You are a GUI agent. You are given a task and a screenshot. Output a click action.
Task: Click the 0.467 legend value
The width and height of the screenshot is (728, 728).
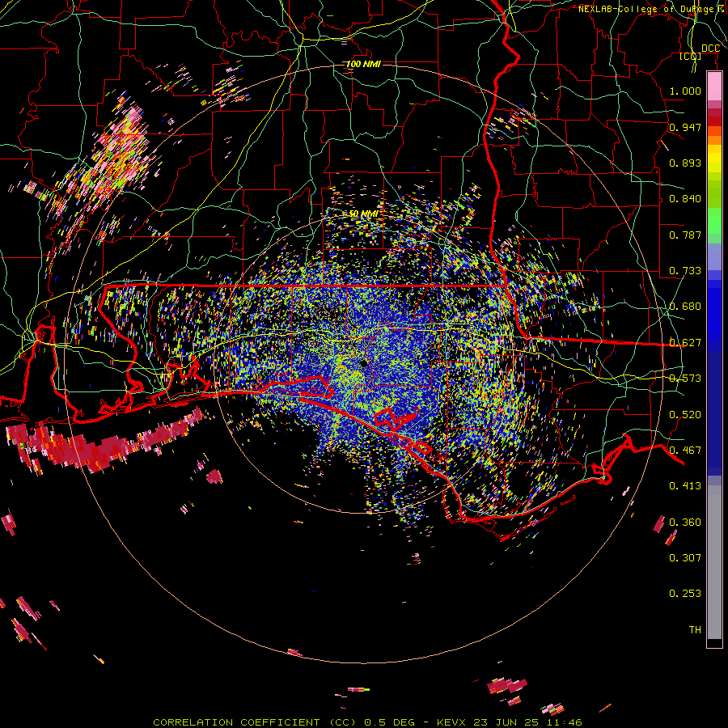pos(685,451)
